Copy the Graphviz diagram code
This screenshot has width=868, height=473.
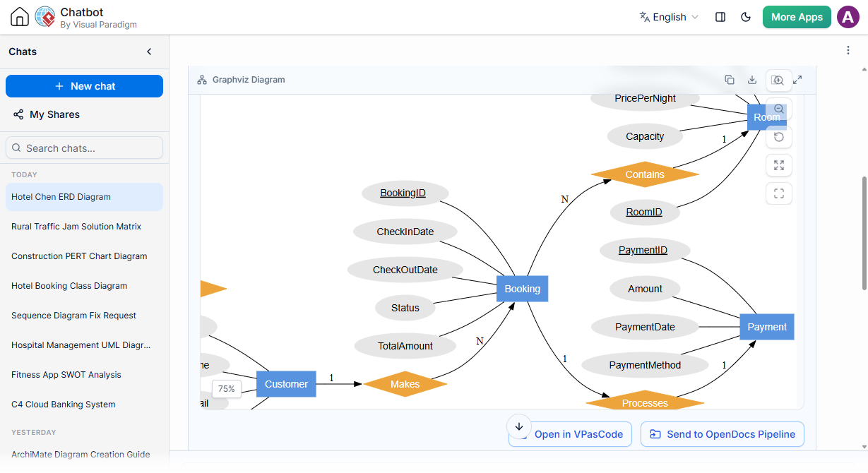[x=730, y=80]
